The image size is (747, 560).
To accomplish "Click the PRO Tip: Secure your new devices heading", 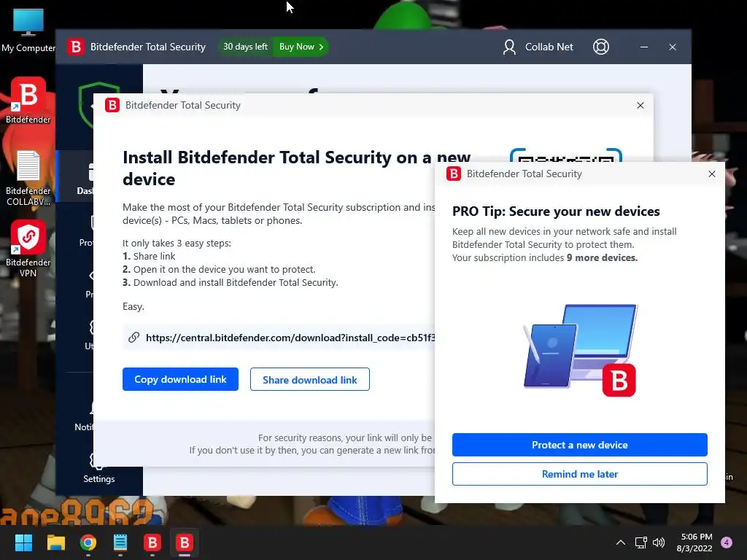I will click(556, 211).
